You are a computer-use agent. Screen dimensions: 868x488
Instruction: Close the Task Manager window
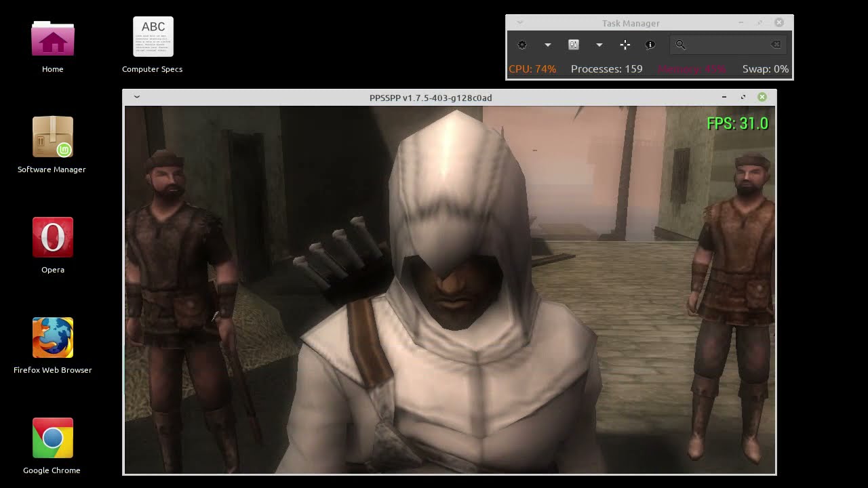(x=779, y=22)
